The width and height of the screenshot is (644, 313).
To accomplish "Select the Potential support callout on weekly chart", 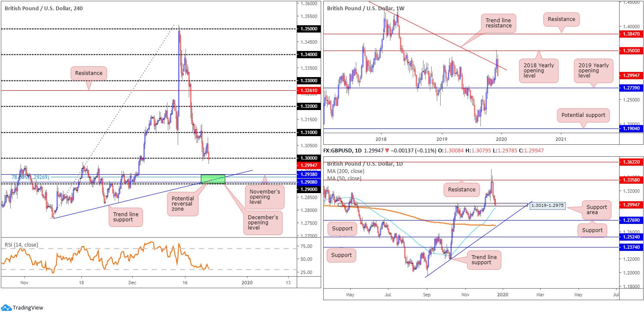I will pyautogui.click(x=584, y=115).
